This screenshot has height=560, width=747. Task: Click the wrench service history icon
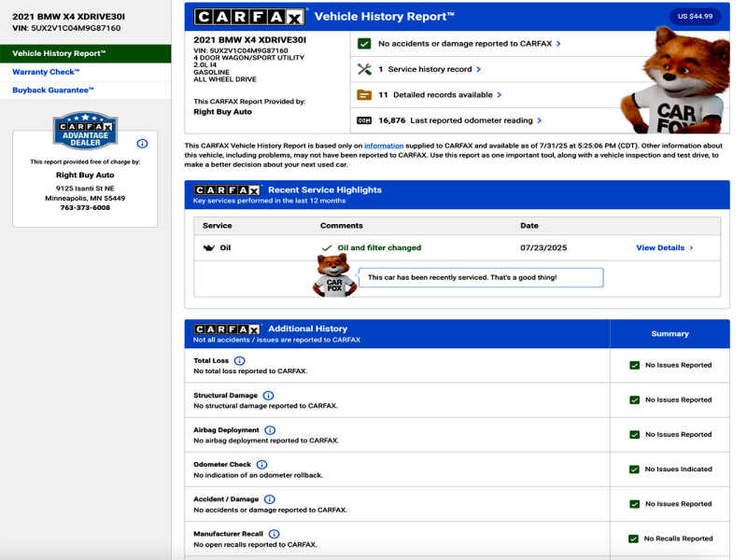point(364,69)
